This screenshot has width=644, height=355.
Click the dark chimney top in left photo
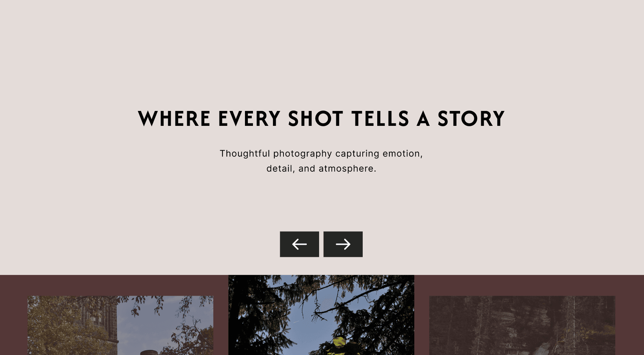coord(149,352)
